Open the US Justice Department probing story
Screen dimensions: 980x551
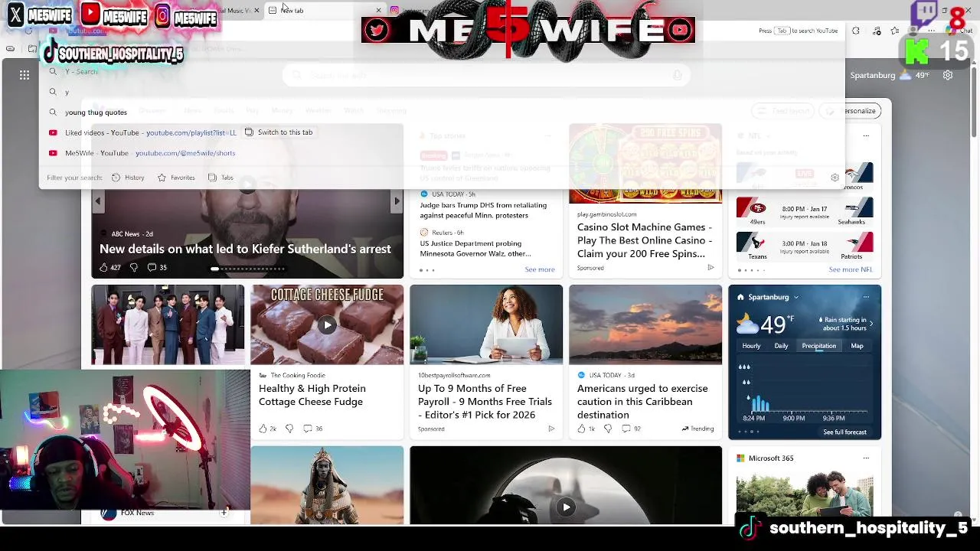475,248
